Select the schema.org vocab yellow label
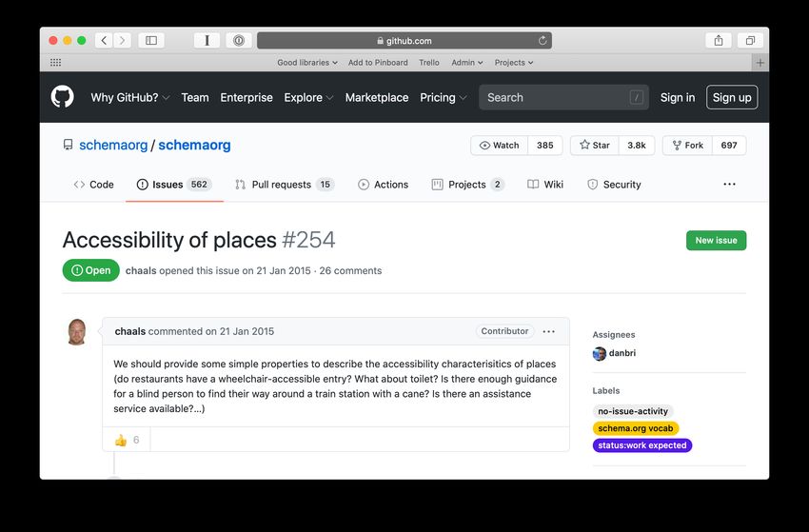This screenshot has width=809, height=532. (636, 428)
